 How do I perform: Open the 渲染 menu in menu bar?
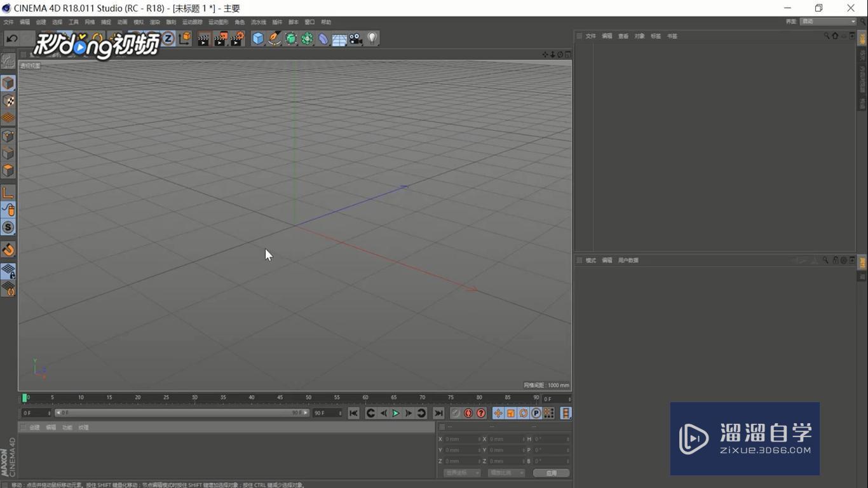(x=154, y=22)
